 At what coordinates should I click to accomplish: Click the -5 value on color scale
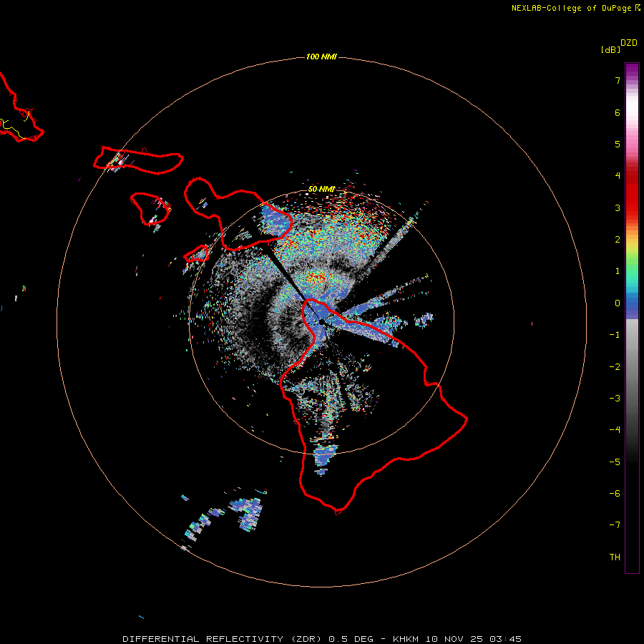pos(615,462)
